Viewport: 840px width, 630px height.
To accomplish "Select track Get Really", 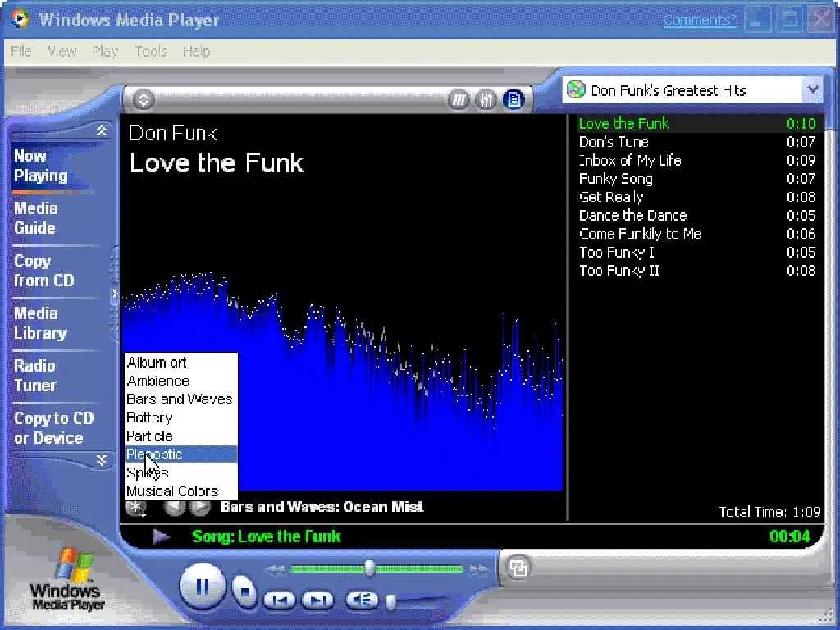I will (697, 197).
